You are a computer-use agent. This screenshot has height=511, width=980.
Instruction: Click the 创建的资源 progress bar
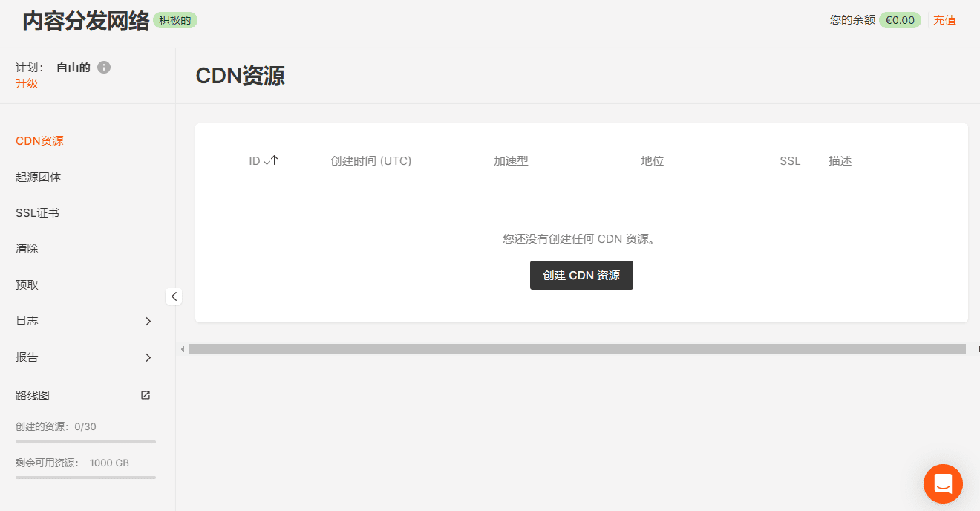[x=85, y=442]
